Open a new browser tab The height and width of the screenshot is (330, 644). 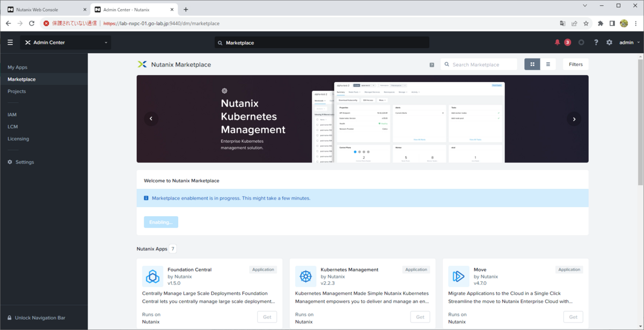[x=186, y=10]
